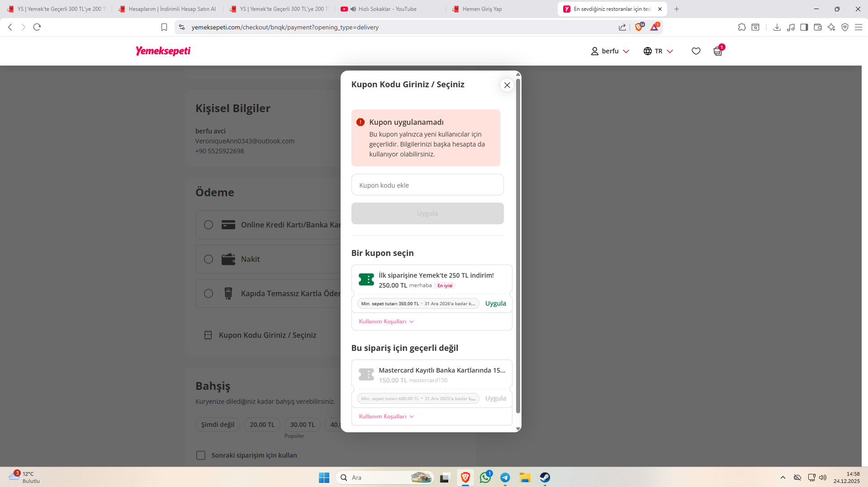The image size is (868, 487).
Task: Click the email VeroniqueAnn0343@outlook.com
Action: 245,141
